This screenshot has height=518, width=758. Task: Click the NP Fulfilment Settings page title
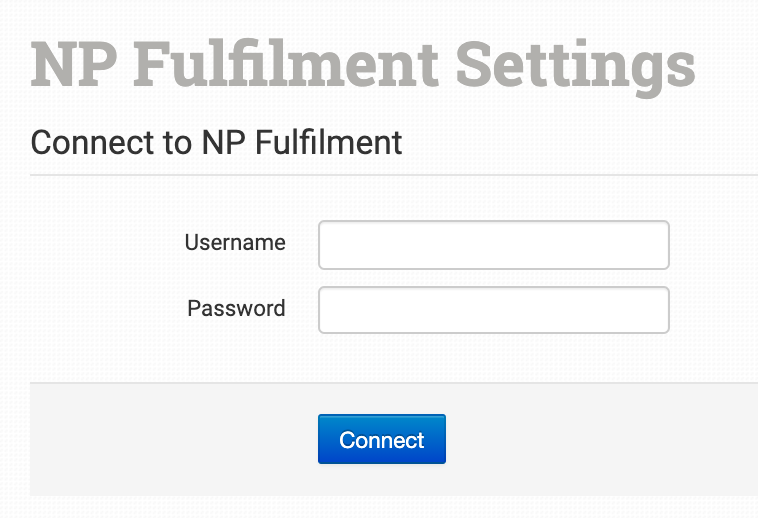point(362,64)
